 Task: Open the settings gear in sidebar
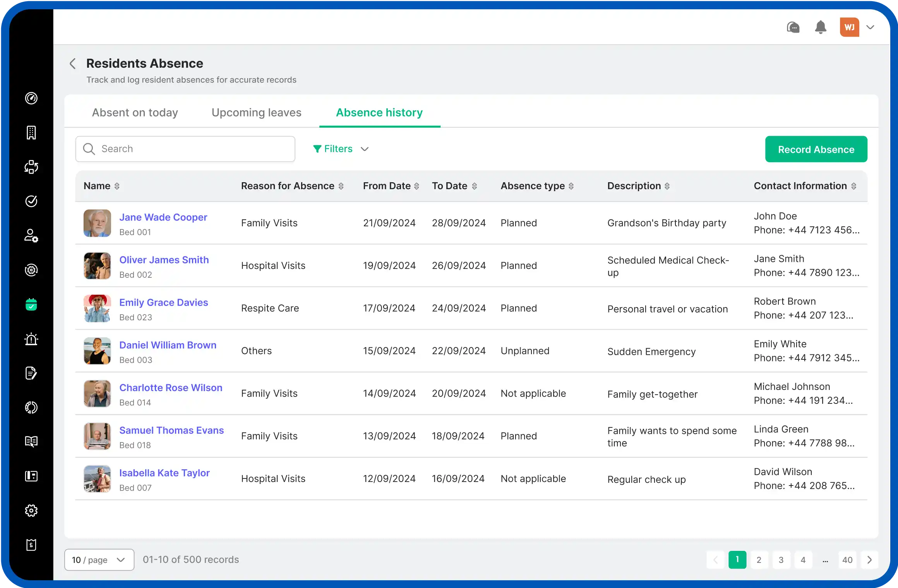point(31,511)
